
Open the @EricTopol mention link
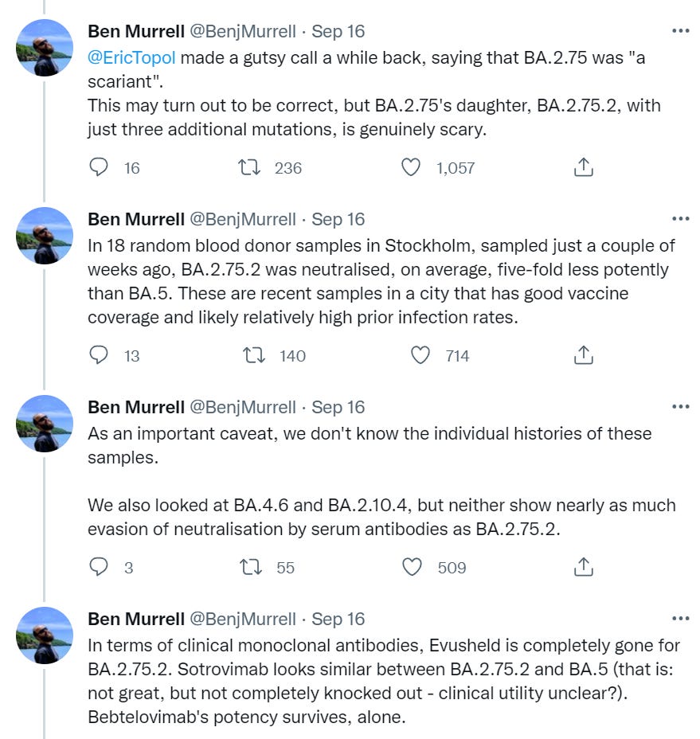coord(131,57)
